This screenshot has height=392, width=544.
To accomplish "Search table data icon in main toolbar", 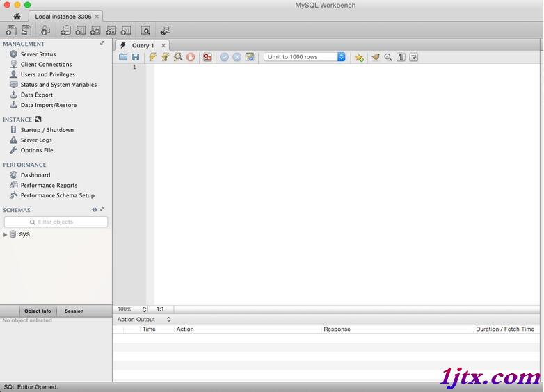I will [x=145, y=31].
